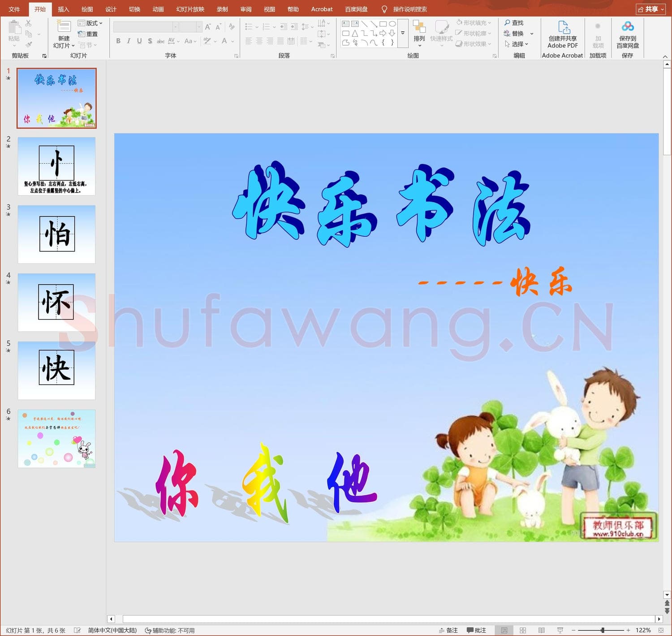Image resolution: width=672 pixels, height=636 pixels.
Task: Click the 你 WordArt on slide
Action: click(177, 483)
